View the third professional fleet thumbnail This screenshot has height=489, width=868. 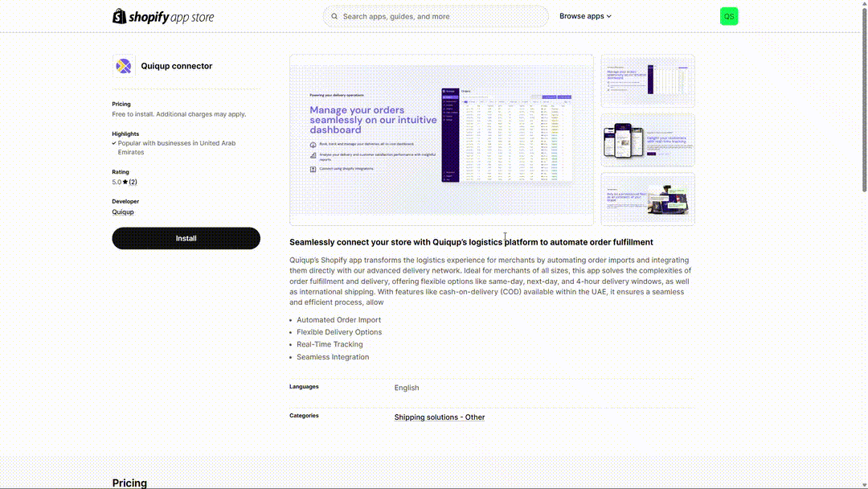[648, 199]
